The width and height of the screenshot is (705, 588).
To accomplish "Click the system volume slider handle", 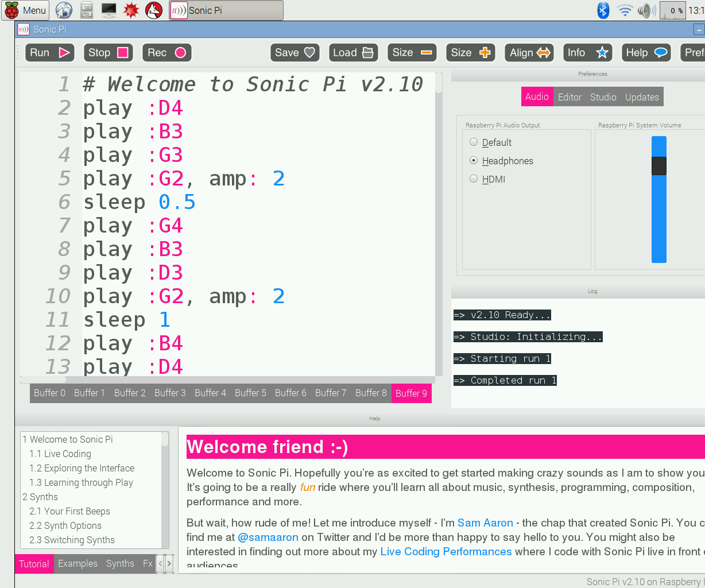I will [x=659, y=166].
